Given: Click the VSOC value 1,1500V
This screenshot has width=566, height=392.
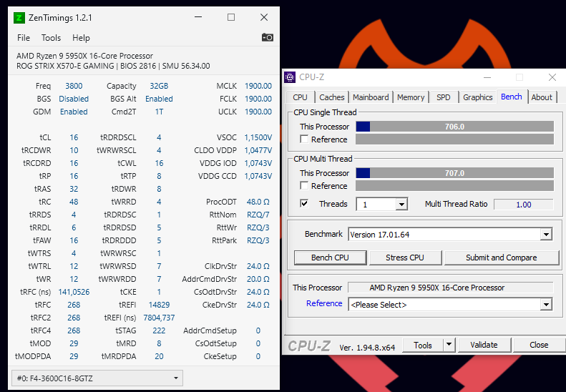Looking at the screenshot, I should click(x=258, y=137).
